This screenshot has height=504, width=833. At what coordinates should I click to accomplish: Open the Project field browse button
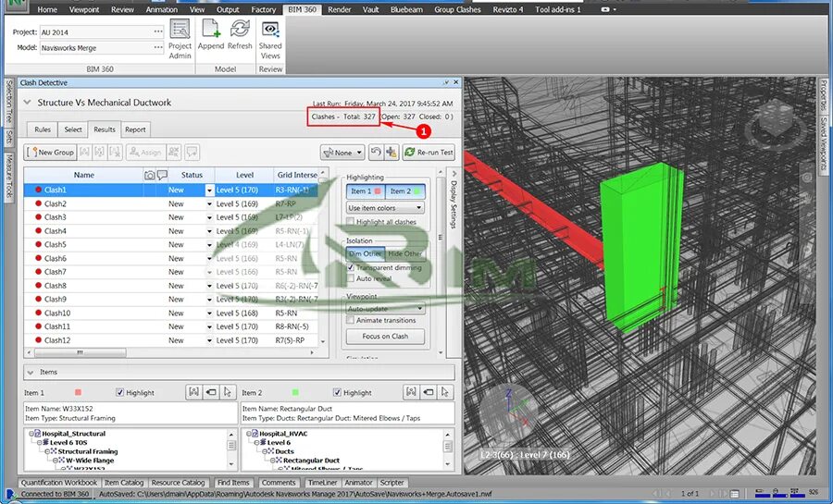[157, 31]
